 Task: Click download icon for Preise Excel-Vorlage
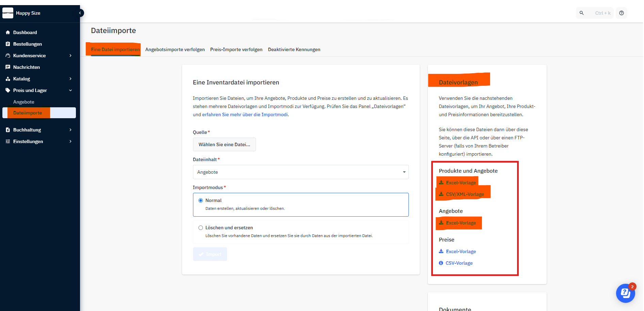[441, 251]
